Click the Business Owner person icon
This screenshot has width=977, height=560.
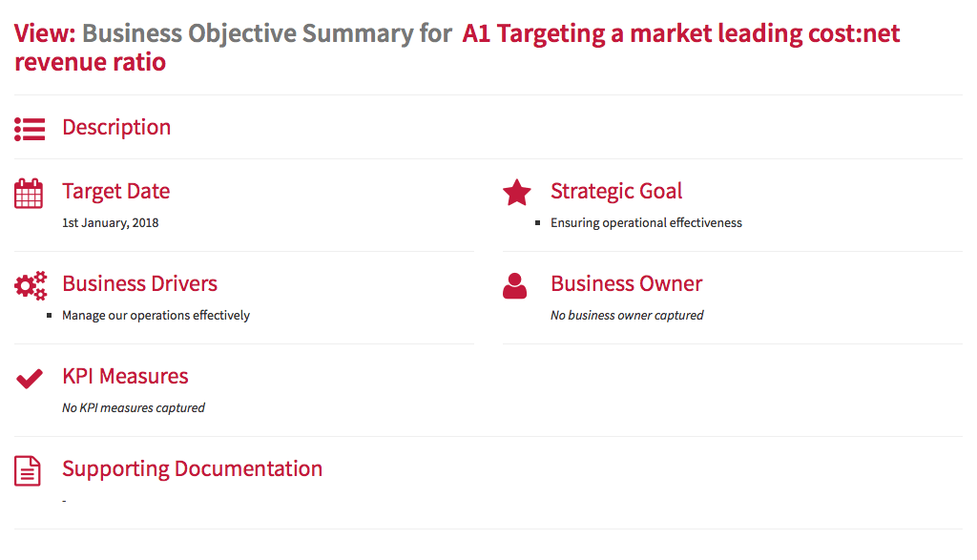pos(514,286)
